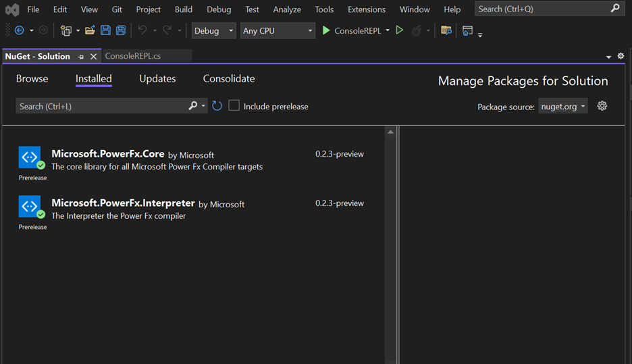Open the Analyze menu

287,9
